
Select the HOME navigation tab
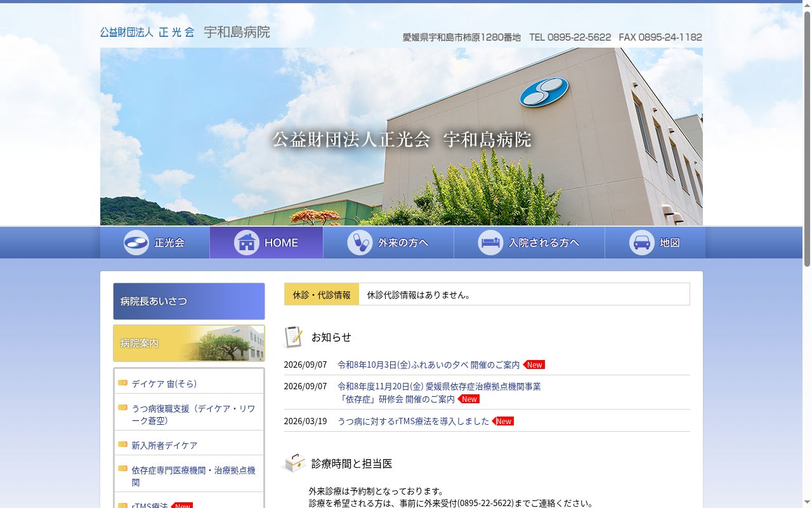[x=266, y=243]
